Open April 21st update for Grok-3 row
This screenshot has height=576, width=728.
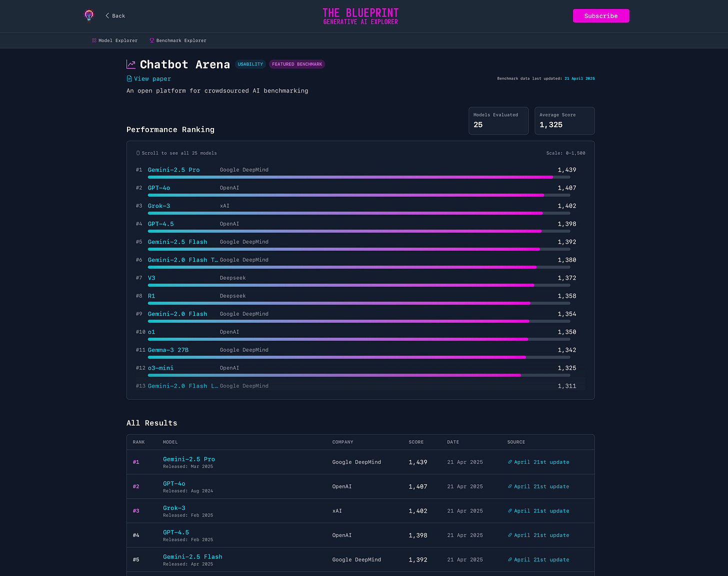(538, 511)
